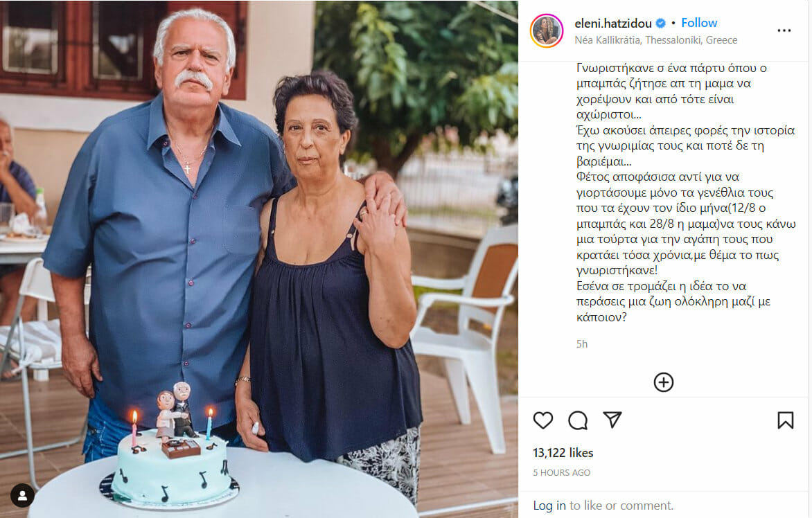Screen dimensions: 812x518
Task: Load more comments with the plus circle icon
Action: click(663, 382)
